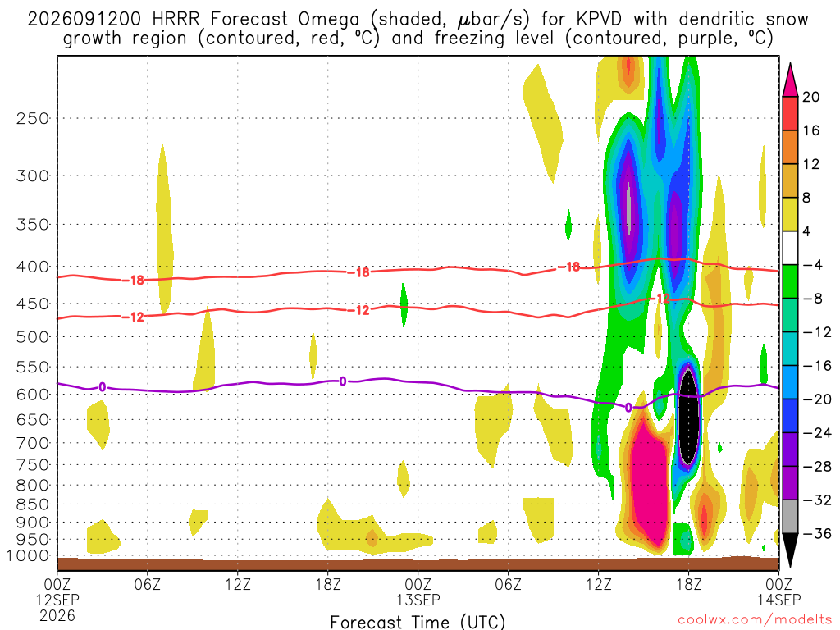Click the 18Z label under 13SEP forecast
The width and height of the screenshot is (840, 630).
pyautogui.click(x=688, y=584)
